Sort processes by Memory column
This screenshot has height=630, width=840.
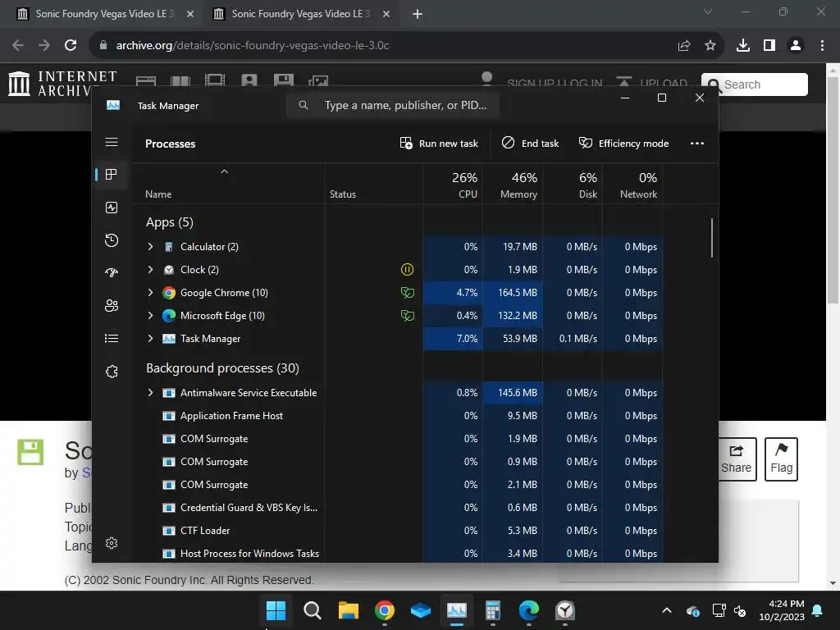point(513,184)
